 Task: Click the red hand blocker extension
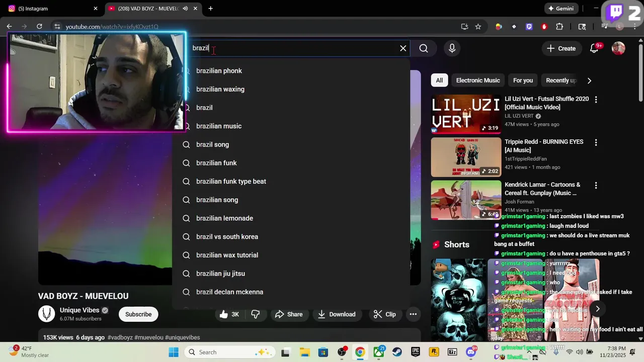click(x=544, y=27)
